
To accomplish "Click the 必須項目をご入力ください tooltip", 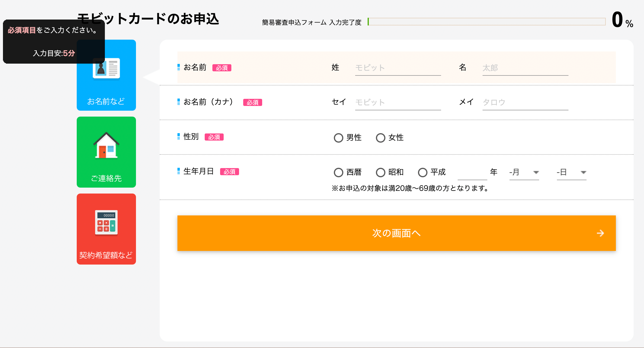I will [x=54, y=41].
